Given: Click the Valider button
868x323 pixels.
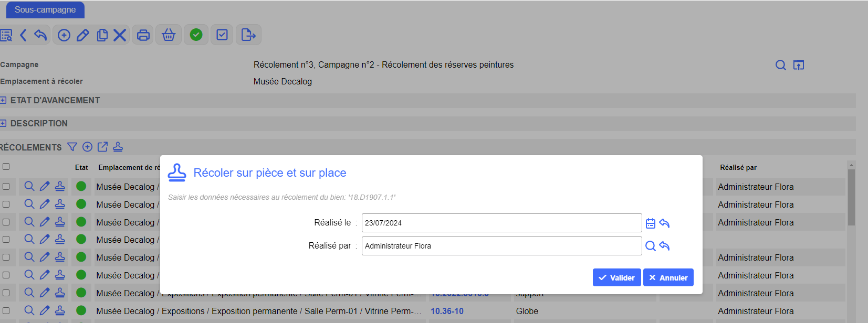Looking at the screenshot, I should tap(616, 278).
